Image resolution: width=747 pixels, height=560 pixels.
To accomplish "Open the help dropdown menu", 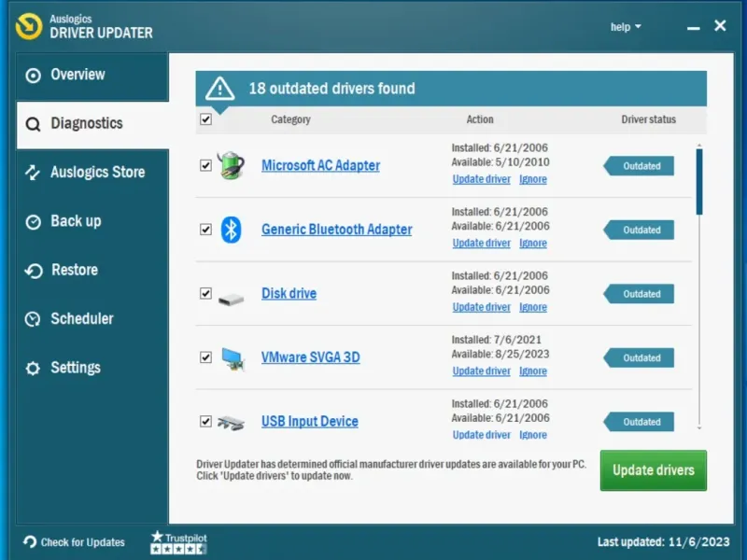I will coord(626,27).
